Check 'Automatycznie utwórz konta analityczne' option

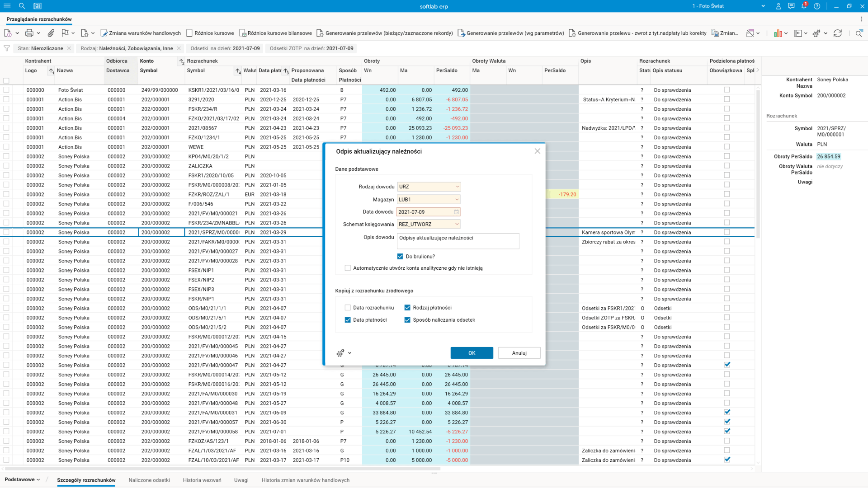(348, 268)
